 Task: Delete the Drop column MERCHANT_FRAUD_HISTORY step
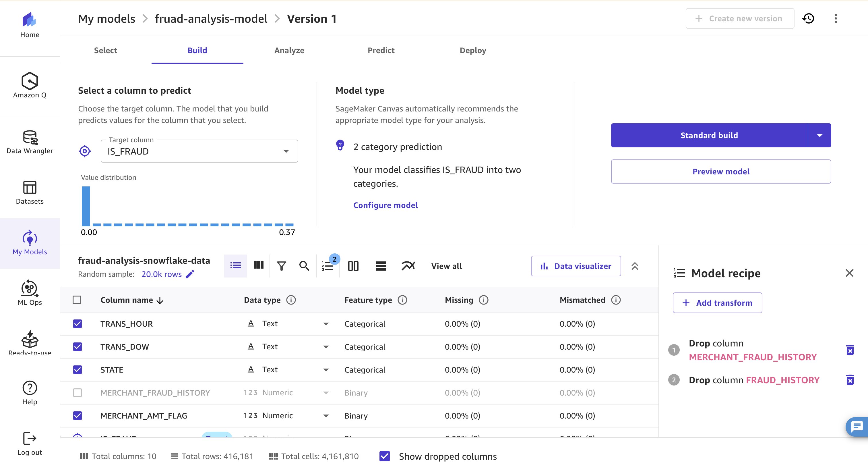click(x=850, y=350)
